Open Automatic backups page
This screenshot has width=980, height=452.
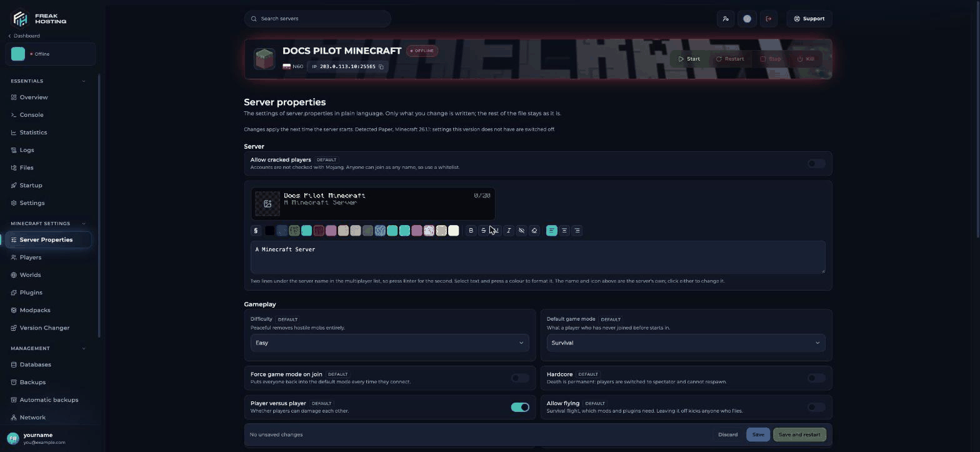pyautogui.click(x=49, y=399)
